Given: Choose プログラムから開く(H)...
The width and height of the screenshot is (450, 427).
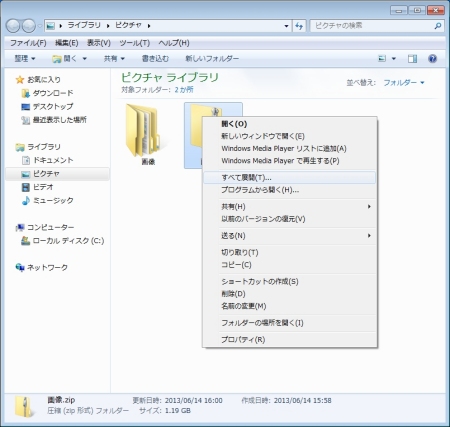Looking at the screenshot, I should (x=289, y=190).
